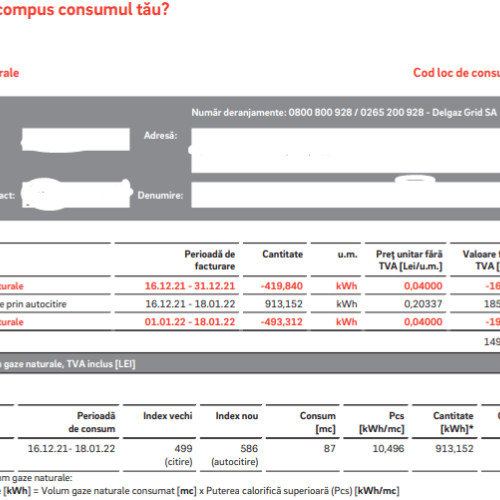Viewport: 500px width, 500px height.
Task: Click the 'Adresă:' label
Action: coord(160,135)
